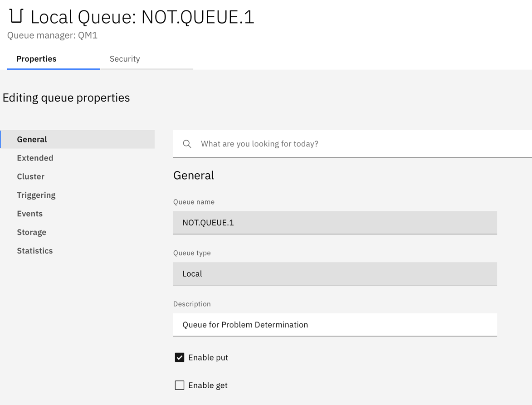
Task: Click the "Local Queue: NOT.QUEUE.1" page title
Action: point(142,17)
